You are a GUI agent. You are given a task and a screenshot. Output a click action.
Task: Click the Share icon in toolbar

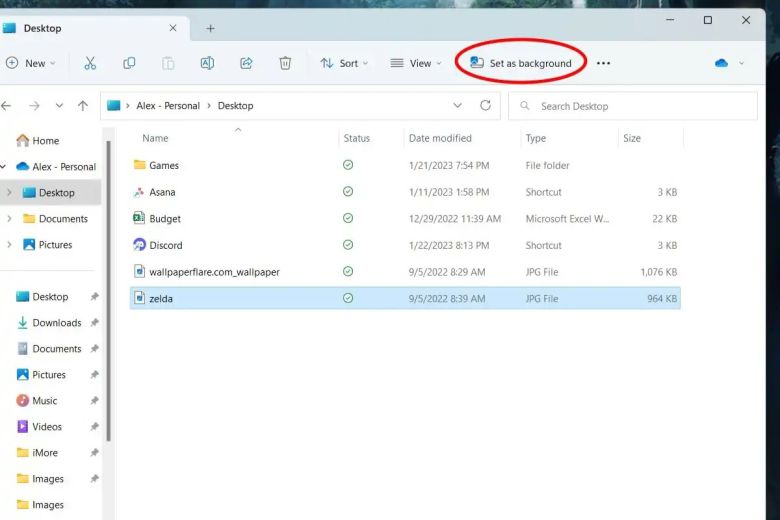[246, 63]
